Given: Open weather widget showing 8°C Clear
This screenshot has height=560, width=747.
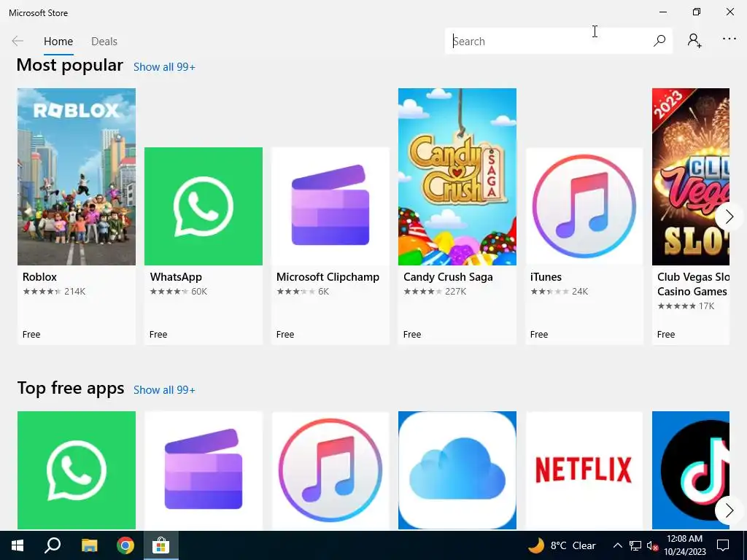Looking at the screenshot, I should (x=562, y=545).
